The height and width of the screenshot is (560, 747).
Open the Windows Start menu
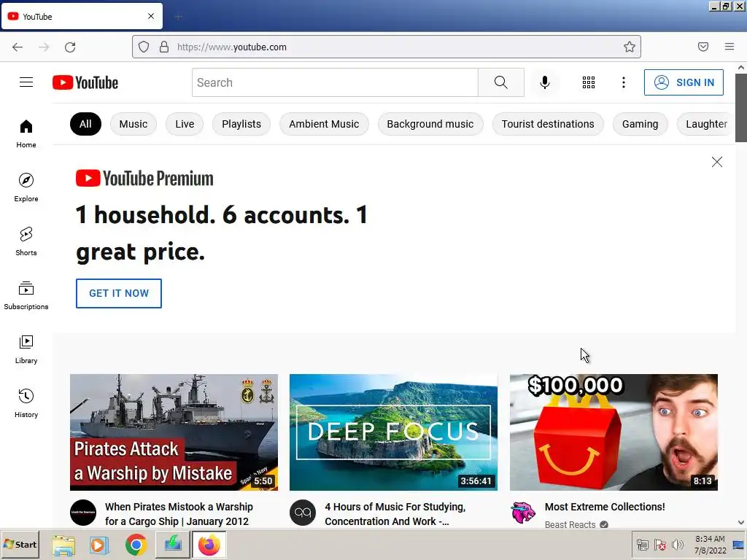(x=20, y=544)
